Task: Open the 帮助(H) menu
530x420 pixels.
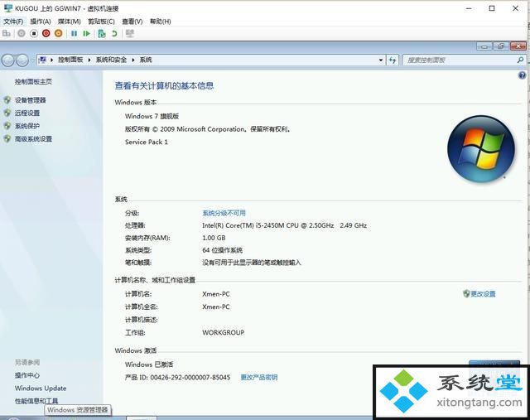Action: 160,22
